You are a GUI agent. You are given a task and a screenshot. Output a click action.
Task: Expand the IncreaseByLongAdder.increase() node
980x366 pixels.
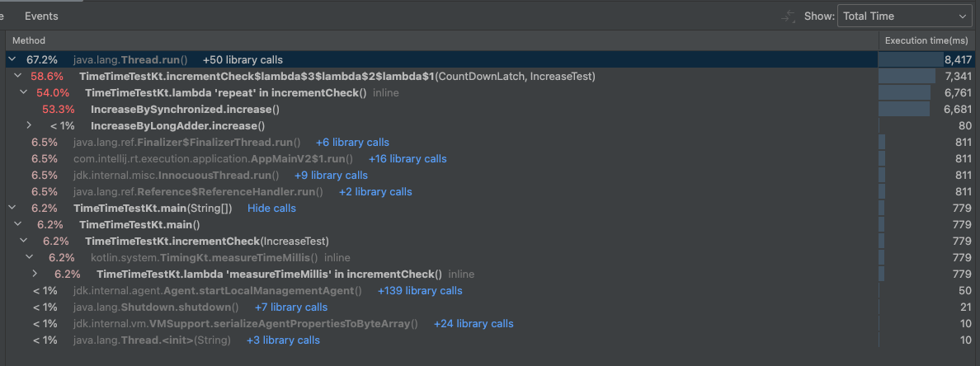(x=29, y=125)
